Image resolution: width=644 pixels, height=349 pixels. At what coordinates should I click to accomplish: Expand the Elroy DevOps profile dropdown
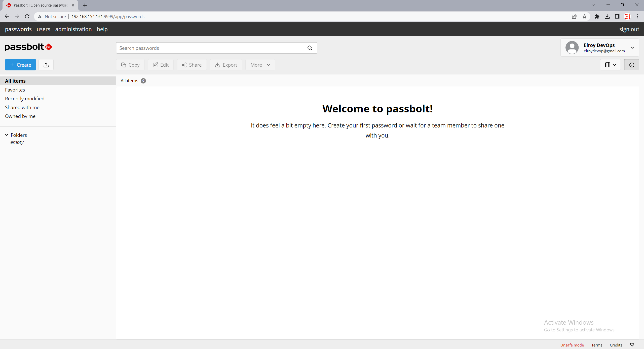[632, 48]
